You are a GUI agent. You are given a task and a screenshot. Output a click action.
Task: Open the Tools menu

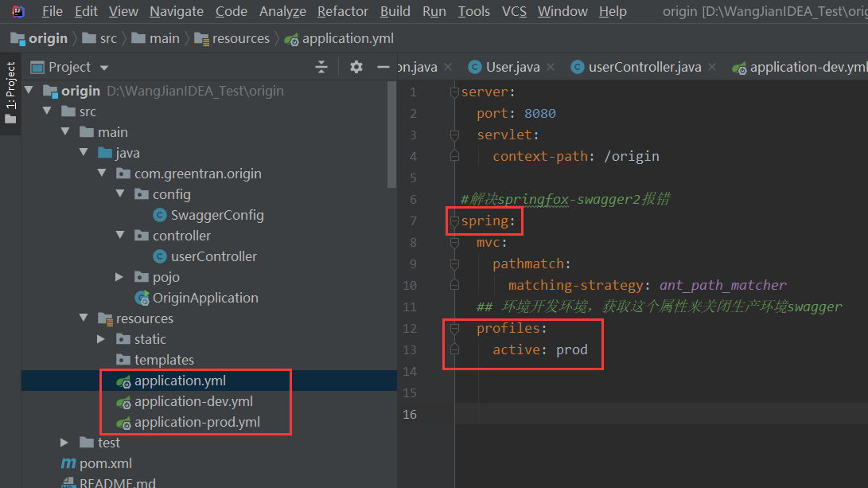click(x=474, y=11)
